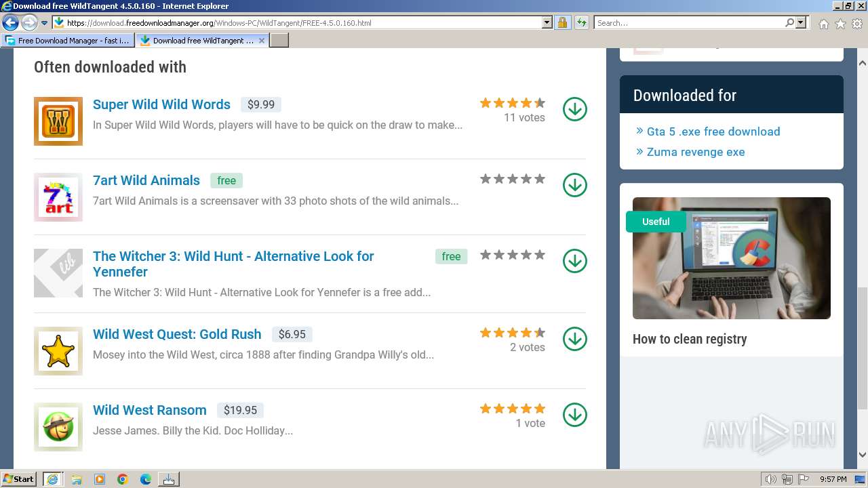Click the taskbar clock showing 9:57 PM
The image size is (868, 488).
833,479
